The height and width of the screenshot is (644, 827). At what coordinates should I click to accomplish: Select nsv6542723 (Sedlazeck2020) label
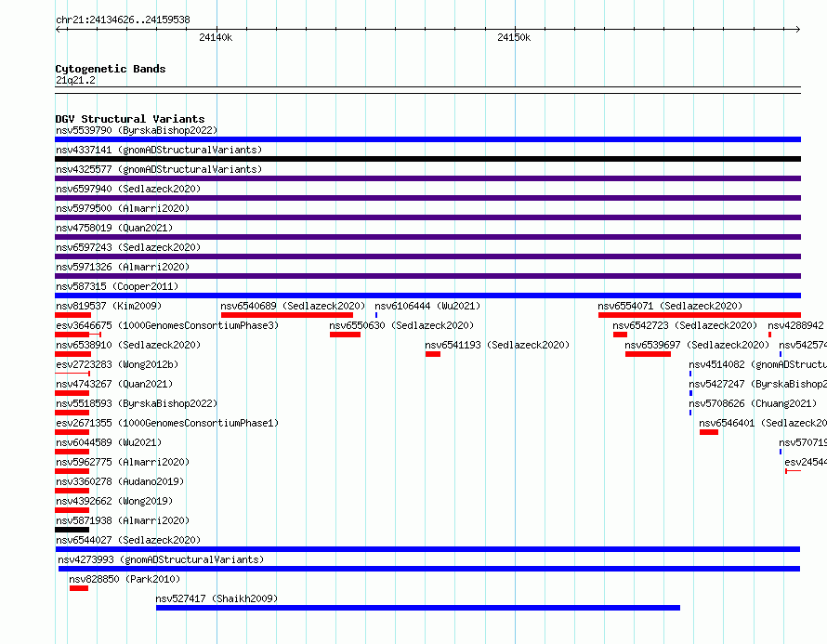click(685, 325)
